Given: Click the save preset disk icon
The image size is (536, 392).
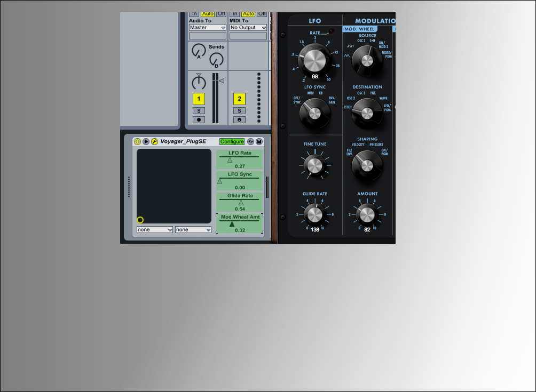Looking at the screenshot, I should 259,141.
